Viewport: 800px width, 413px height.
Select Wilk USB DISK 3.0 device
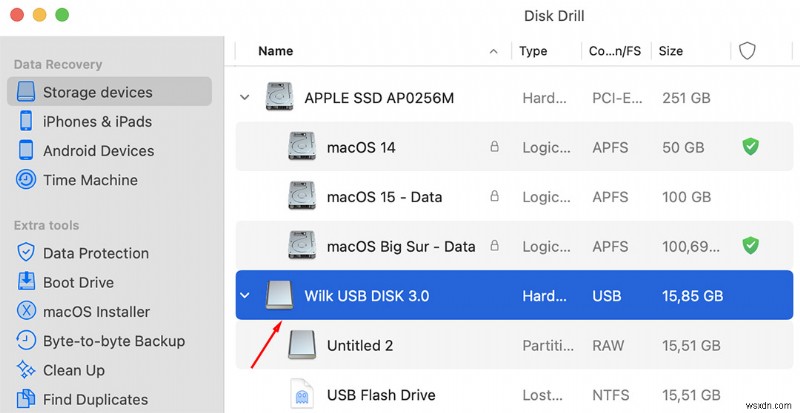click(x=514, y=295)
